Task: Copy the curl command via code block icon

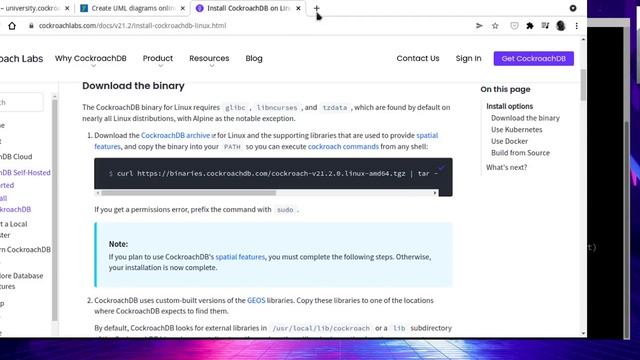Action: 442,168
